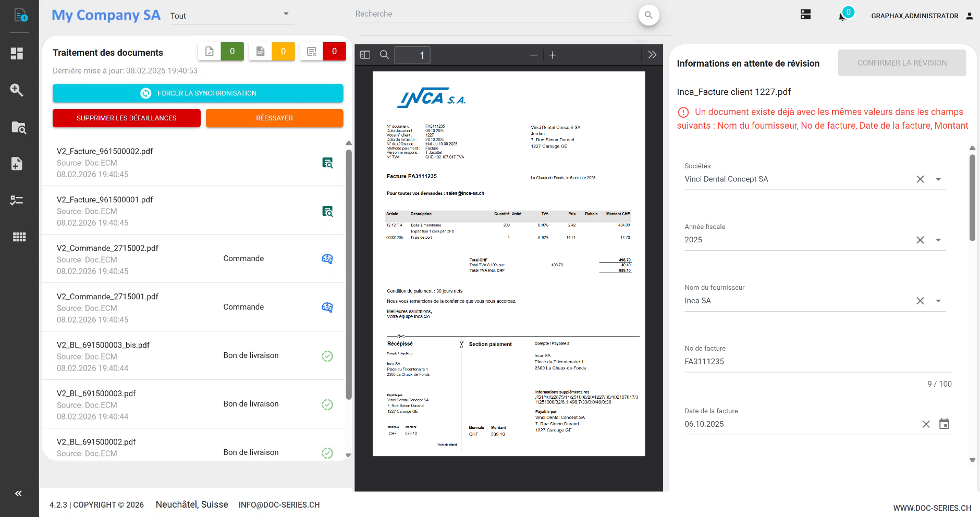
Task: Expand the viewer panel with double chevron
Action: coord(653,54)
